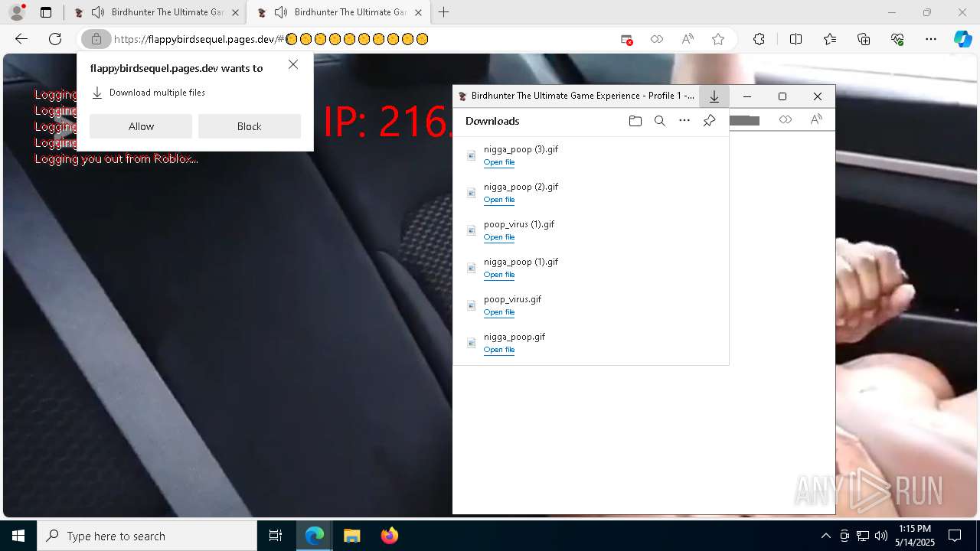This screenshot has height=551, width=980.
Task: Pin the Downloads panel
Action: (x=709, y=121)
